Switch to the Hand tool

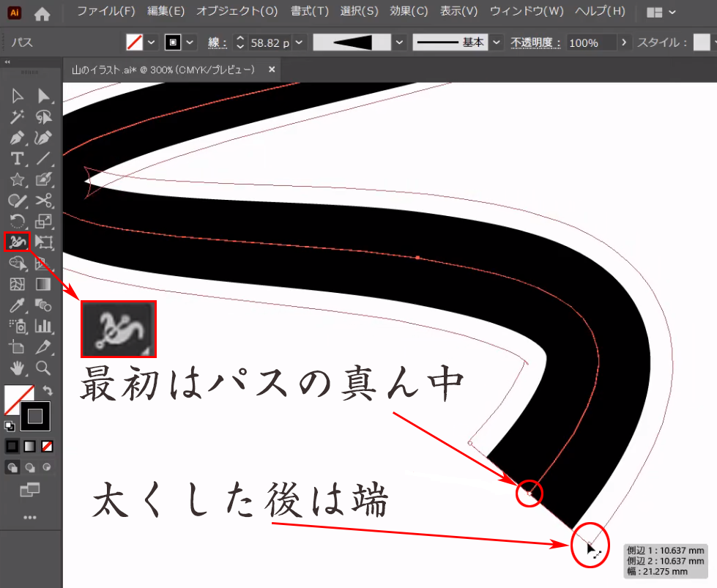[x=17, y=368]
